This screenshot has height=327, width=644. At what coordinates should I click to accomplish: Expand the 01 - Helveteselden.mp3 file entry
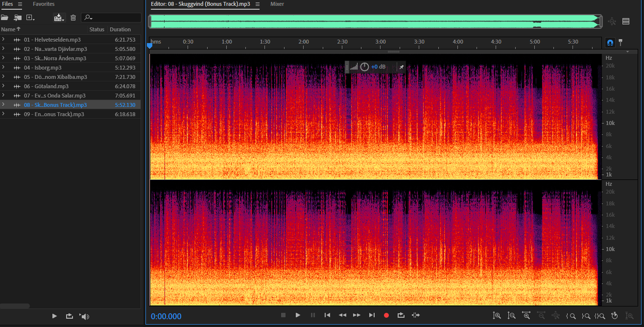tap(3, 39)
